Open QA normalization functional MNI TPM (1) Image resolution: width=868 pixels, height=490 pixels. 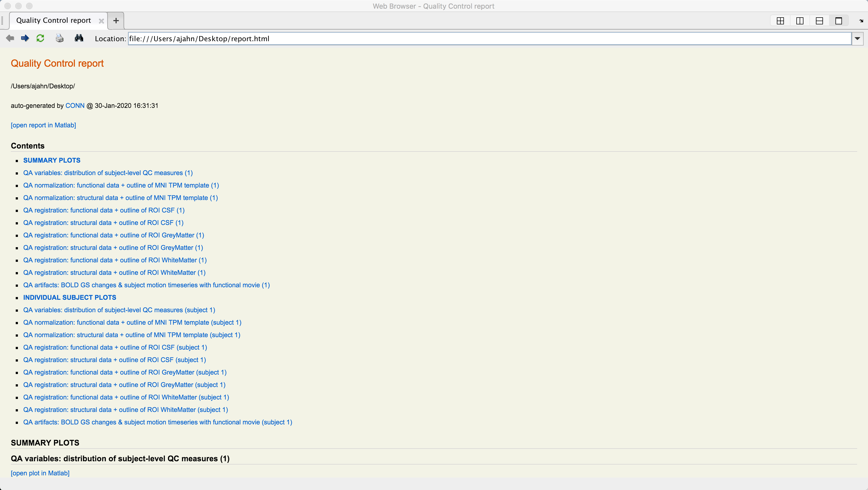pyautogui.click(x=121, y=185)
